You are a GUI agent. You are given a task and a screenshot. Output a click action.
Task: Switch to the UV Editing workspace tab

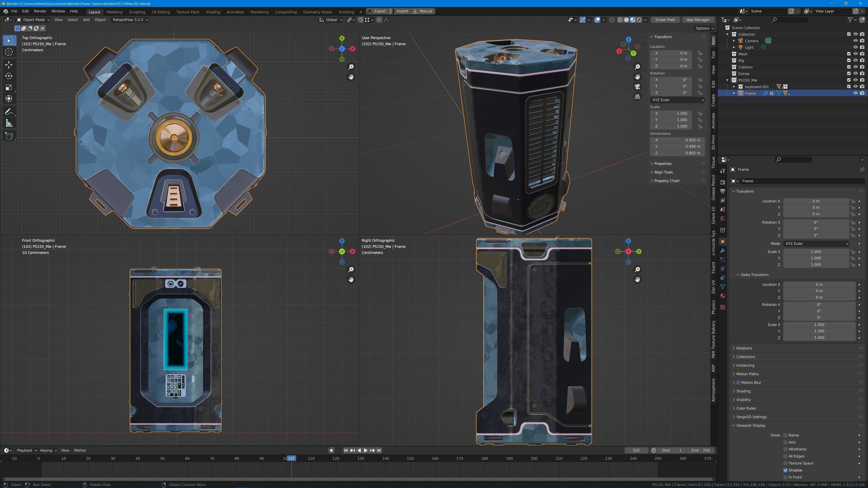pyautogui.click(x=161, y=12)
